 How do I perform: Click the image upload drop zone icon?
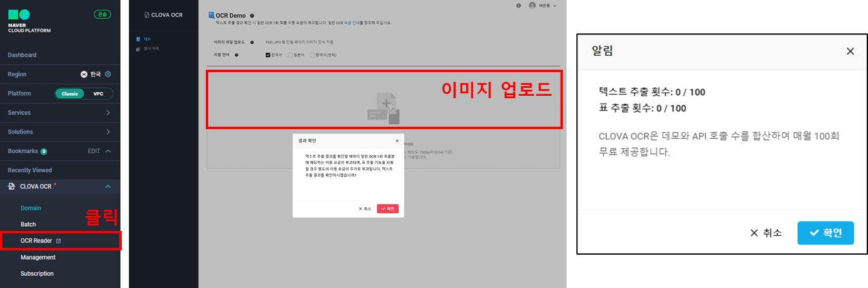tap(384, 109)
